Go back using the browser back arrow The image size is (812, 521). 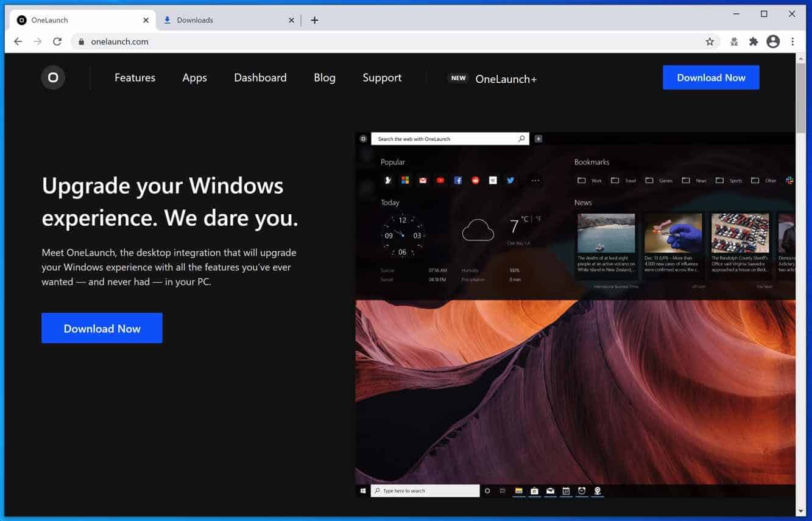coord(18,41)
